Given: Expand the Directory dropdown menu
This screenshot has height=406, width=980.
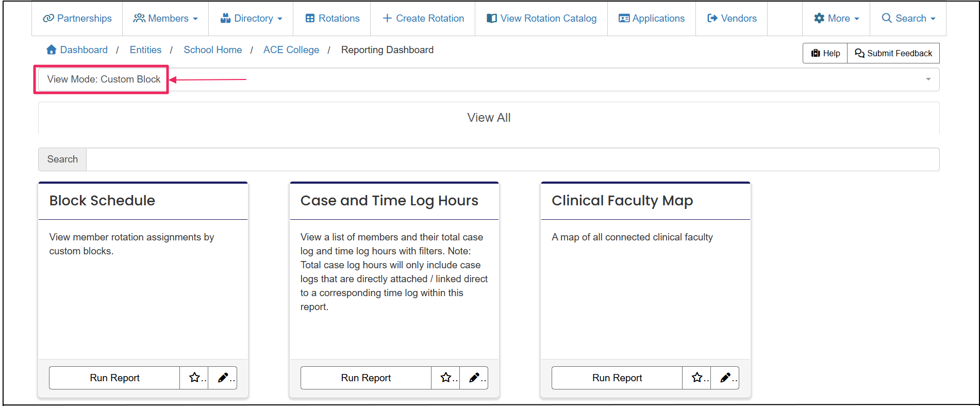Looking at the screenshot, I should point(251,18).
